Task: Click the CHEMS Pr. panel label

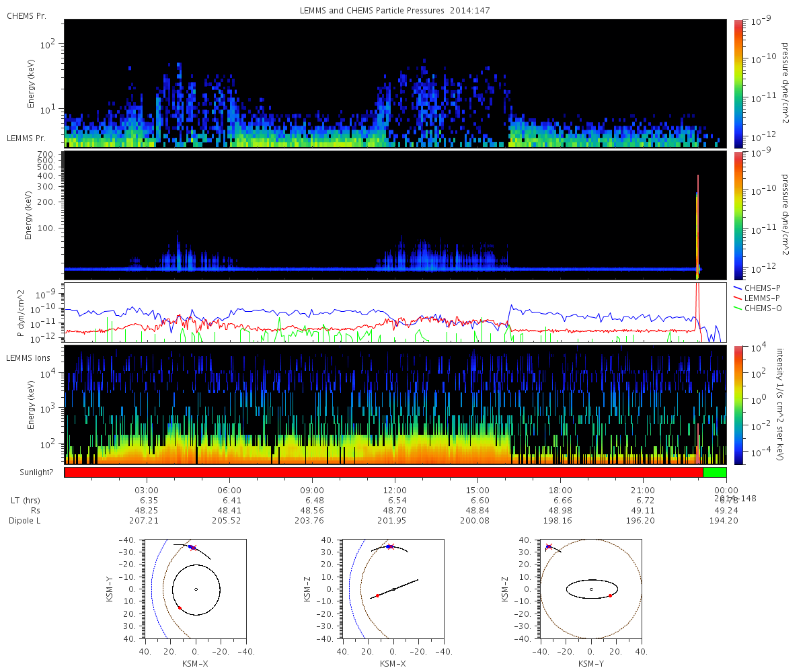Action: [26, 15]
